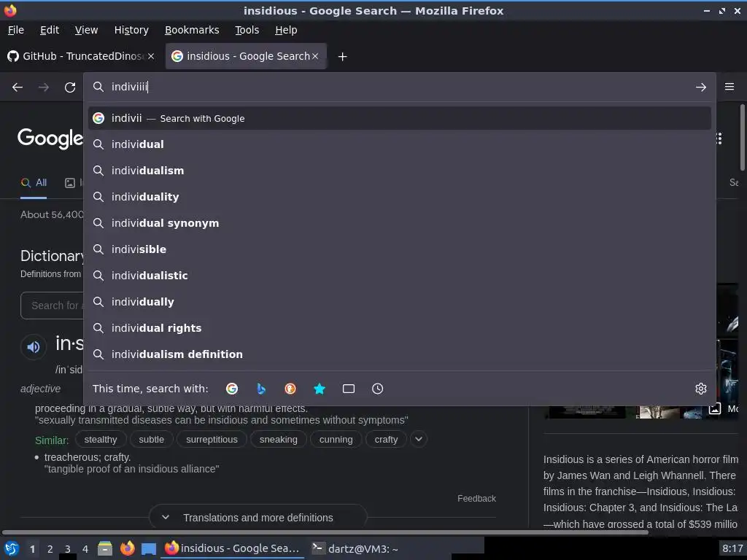Open the Help menu
This screenshot has height=560, width=747.
(286, 30)
